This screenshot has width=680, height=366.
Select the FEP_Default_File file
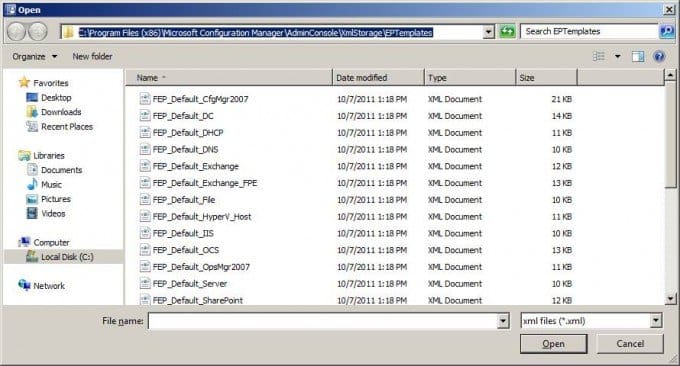[x=184, y=200]
